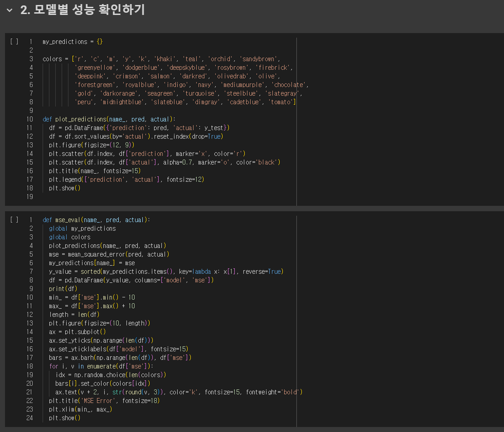This screenshot has height=432, width=504.
Task: Click the 'chocolate' string in the colors list
Action: (288, 84)
